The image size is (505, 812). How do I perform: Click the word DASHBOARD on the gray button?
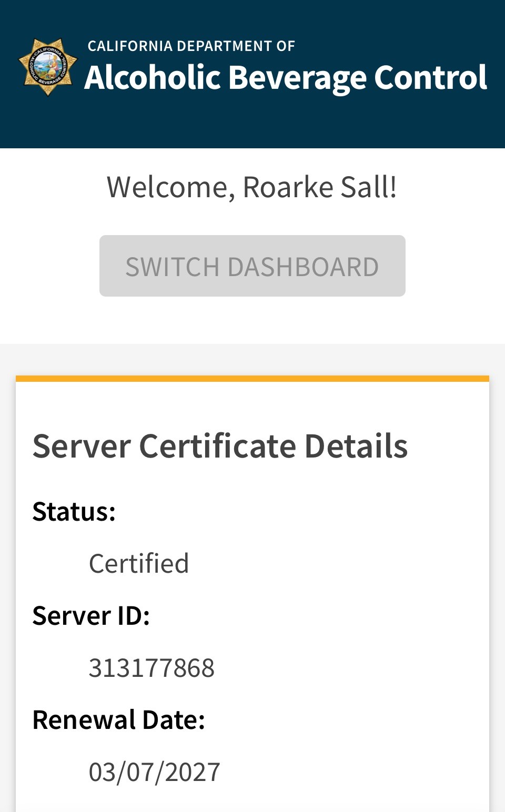[303, 267]
